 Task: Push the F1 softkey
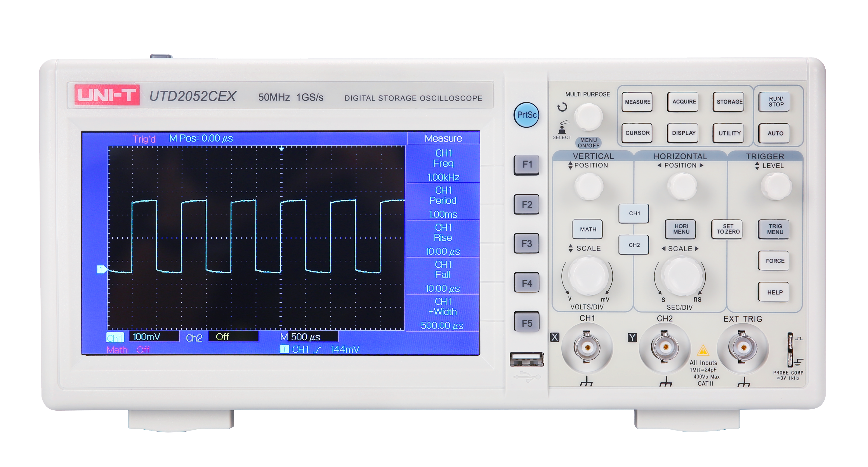pyautogui.click(x=526, y=165)
